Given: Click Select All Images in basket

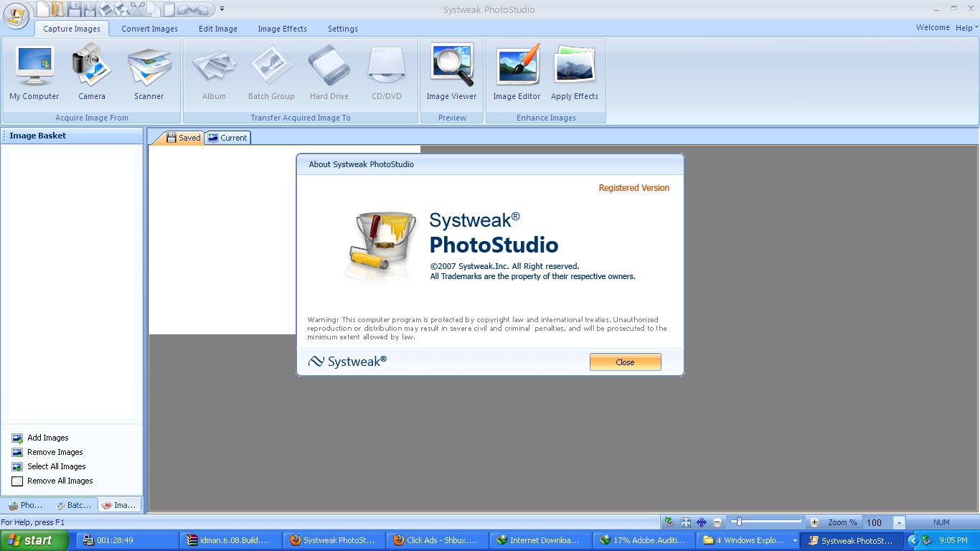Looking at the screenshot, I should (49, 466).
